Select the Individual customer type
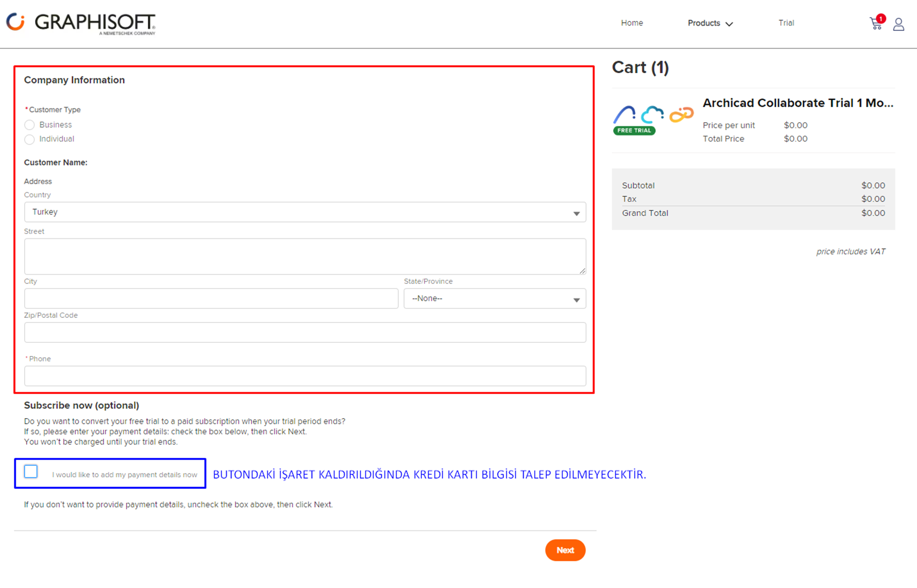 click(x=29, y=139)
